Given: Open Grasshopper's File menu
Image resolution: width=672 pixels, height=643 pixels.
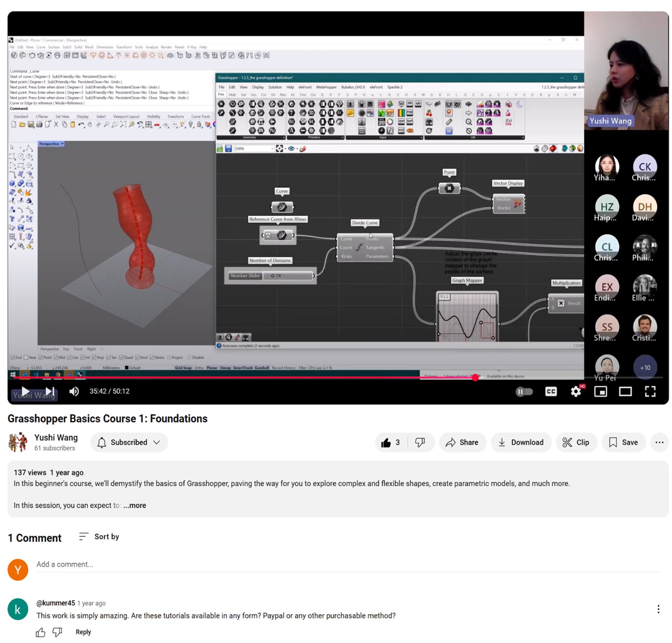Looking at the screenshot, I should (222, 87).
